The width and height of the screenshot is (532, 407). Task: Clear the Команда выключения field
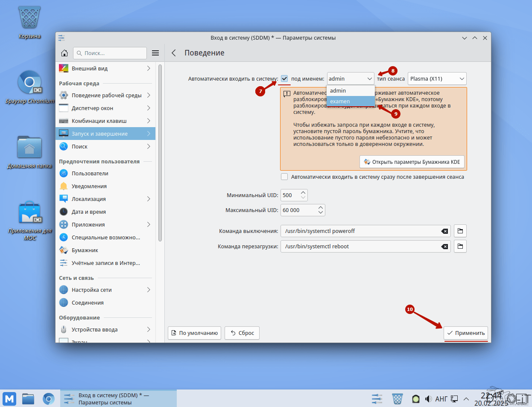444,231
